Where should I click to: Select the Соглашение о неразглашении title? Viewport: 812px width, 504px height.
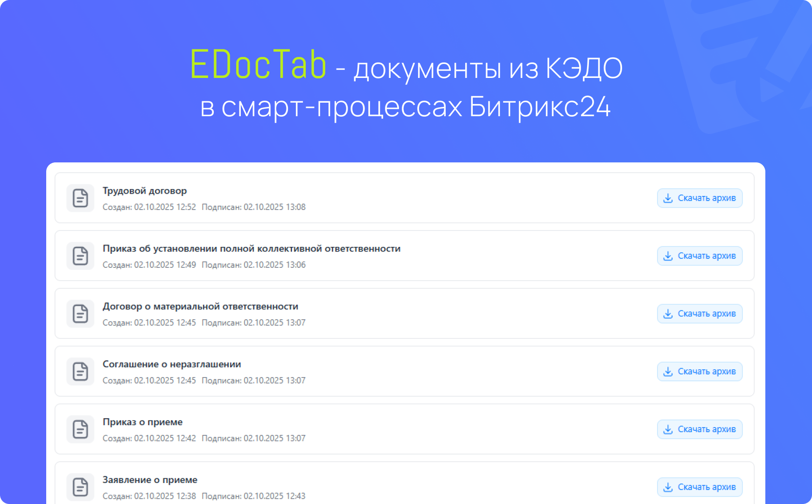point(172,364)
